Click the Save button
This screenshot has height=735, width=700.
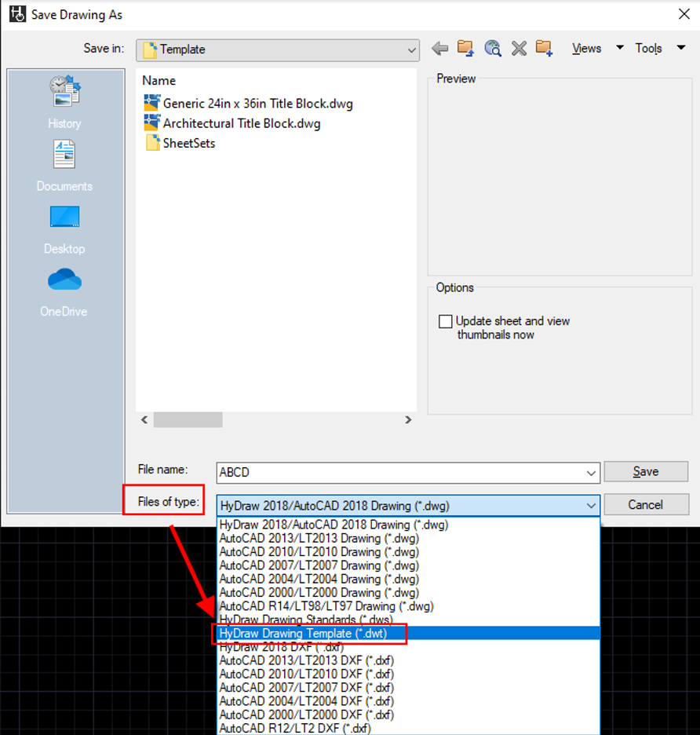(646, 472)
